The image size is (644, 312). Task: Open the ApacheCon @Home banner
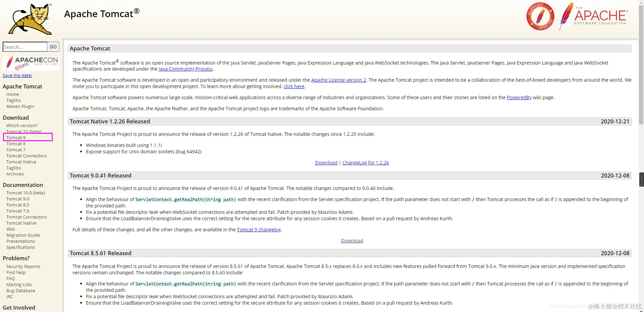[31, 63]
